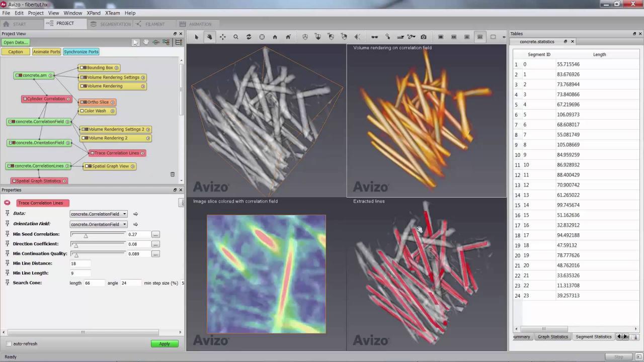Expand more viewer toolbar items chevron
This screenshot has height=362, width=644.
point(504,37)
